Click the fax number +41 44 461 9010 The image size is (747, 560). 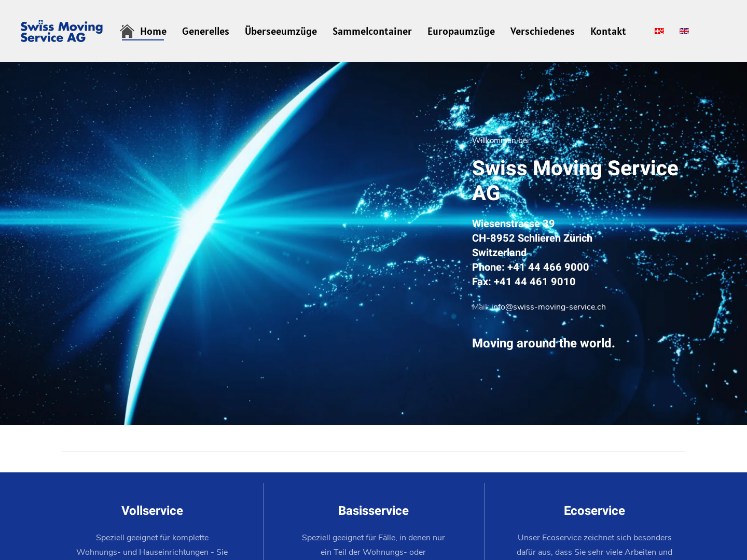point(534,282)
